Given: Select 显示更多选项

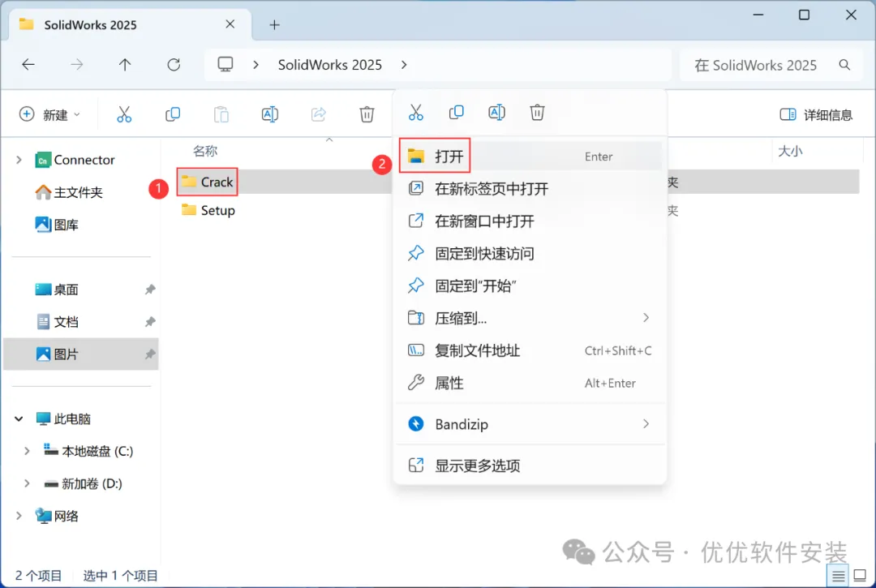Looking at the screenshot, I should 530,466.
